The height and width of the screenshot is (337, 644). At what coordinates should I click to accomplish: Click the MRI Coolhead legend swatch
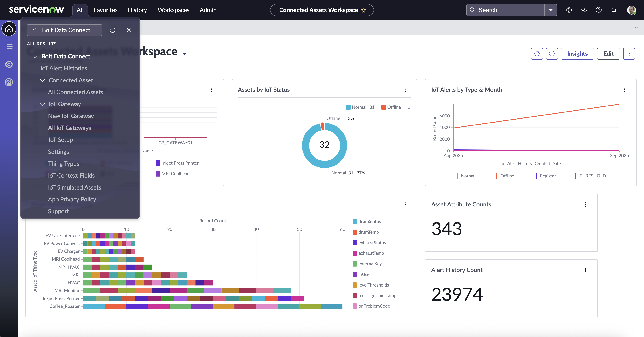[x=158, y=174]
